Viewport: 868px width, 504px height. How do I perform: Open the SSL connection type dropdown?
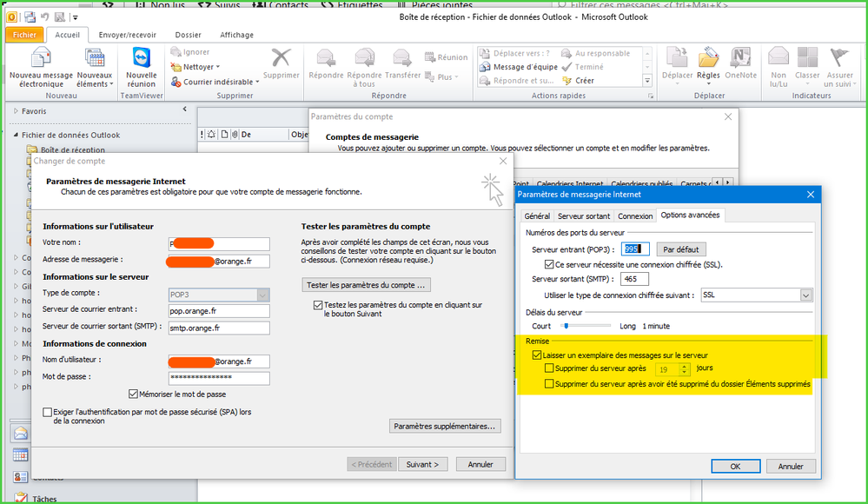point(805,295)
